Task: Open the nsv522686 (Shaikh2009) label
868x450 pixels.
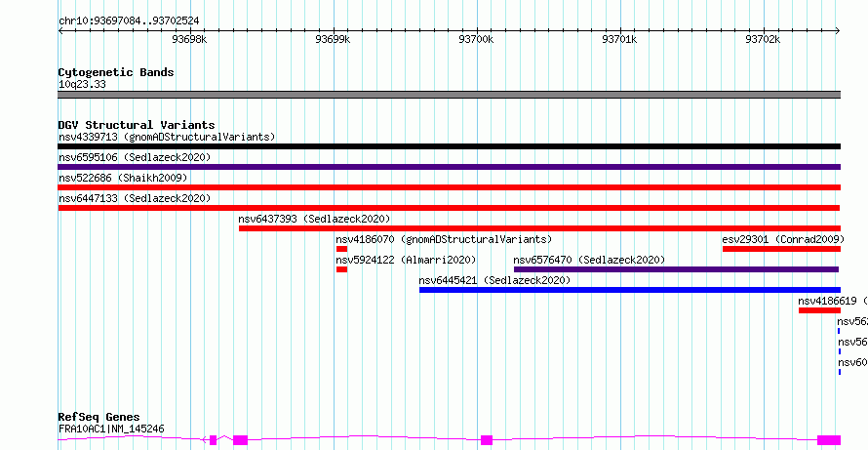Action: tap(123, 178)
